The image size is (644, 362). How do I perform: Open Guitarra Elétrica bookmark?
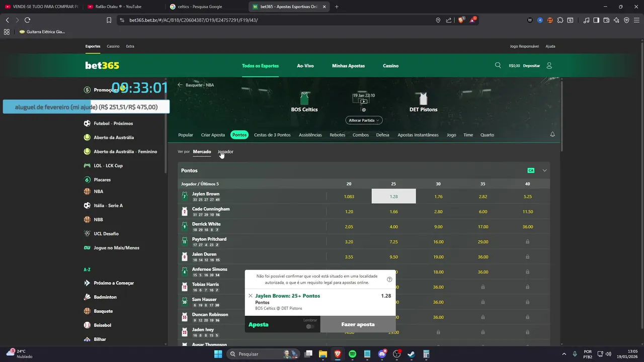tap(42, 32)
